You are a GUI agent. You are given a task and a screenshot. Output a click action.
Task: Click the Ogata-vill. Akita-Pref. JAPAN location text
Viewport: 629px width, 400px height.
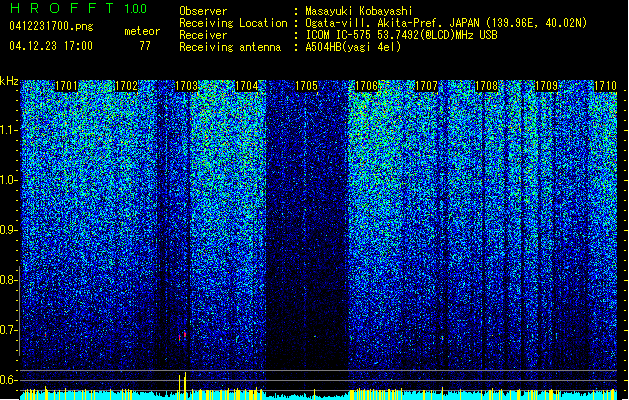pyautogui.click(x=446, y=23)
